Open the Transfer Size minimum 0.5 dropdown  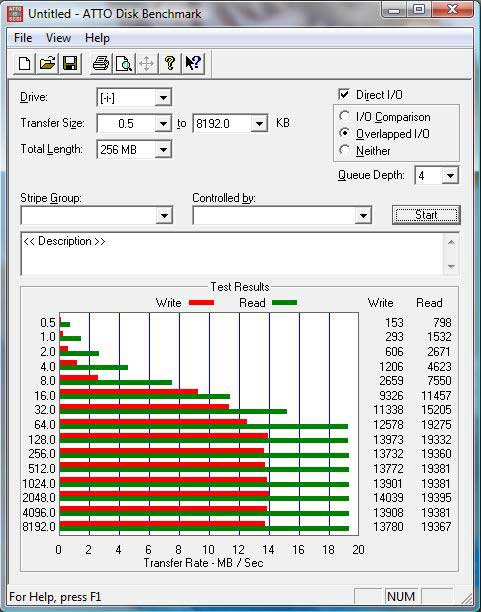point(163,124)
